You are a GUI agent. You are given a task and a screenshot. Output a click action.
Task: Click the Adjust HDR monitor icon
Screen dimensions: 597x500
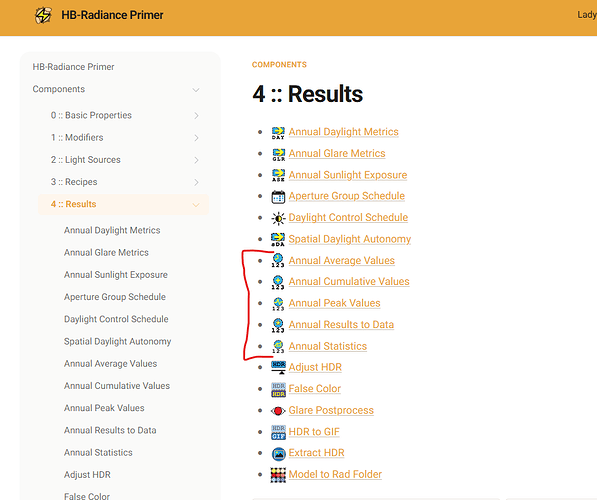(x=278, y=367)
